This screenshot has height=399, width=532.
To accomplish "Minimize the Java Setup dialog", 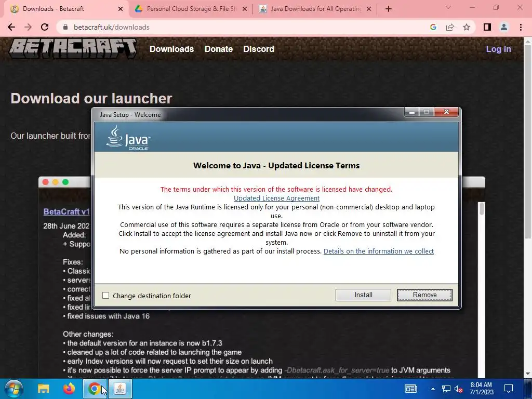I will coord(412,112).
